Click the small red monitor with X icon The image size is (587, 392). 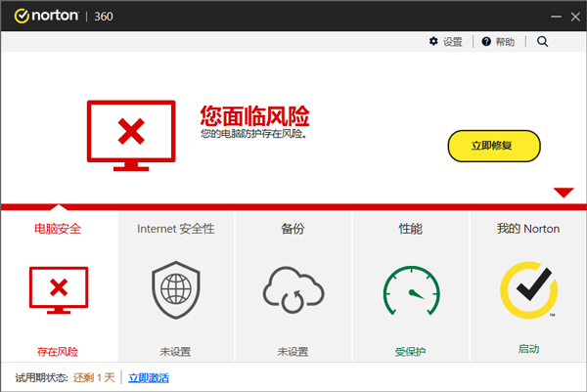(x=59, y=290)
